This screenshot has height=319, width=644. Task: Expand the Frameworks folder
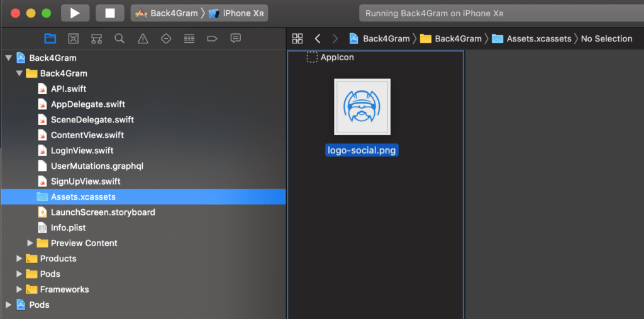tap(19, 289)
